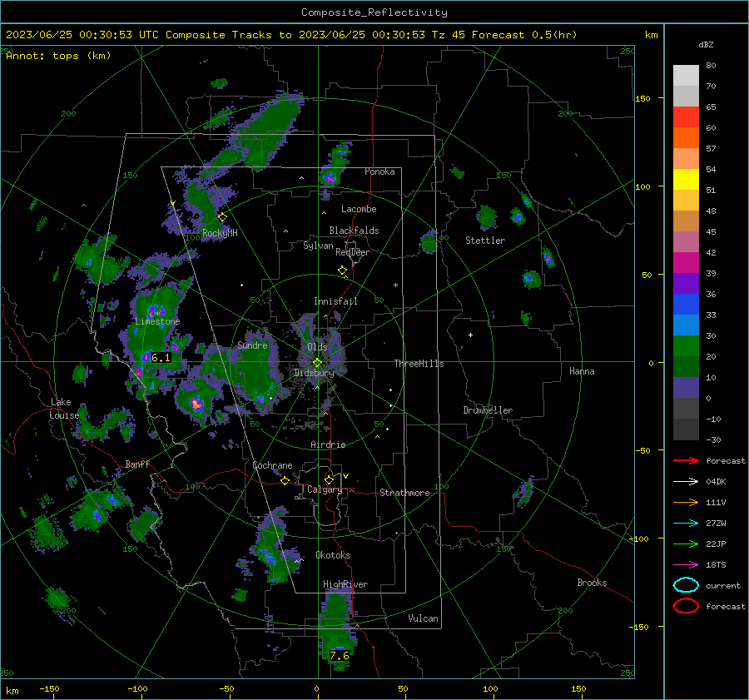Click the Hanna town label
Screen dimensions: 749x700
coord(582,371)
